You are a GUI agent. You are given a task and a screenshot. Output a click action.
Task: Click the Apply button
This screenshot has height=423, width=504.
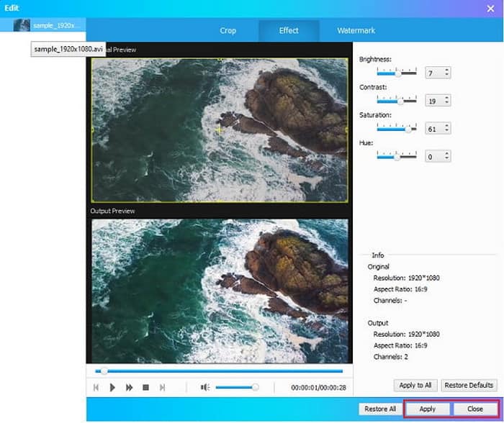(427, 409)
